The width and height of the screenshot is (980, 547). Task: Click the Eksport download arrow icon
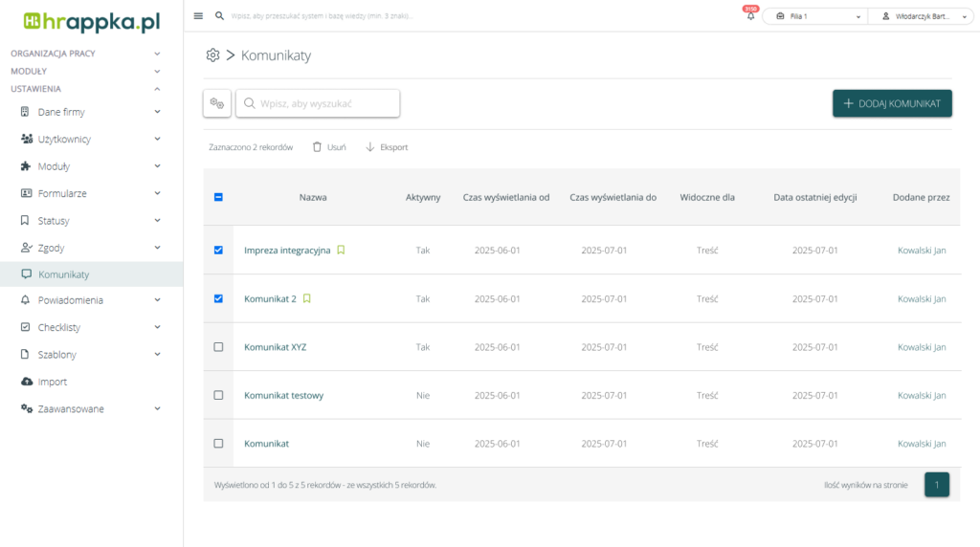pyautogui.click(x=370, y=147)
